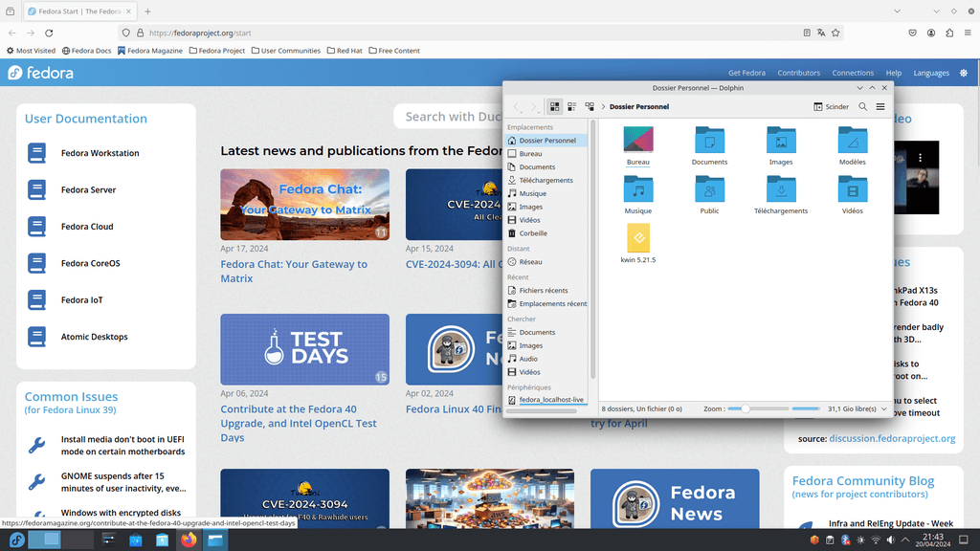Go back in Dolphin navigation
The width and height of the screenshot is (980, 551).
pyautogui.click(x=517, y=107)
